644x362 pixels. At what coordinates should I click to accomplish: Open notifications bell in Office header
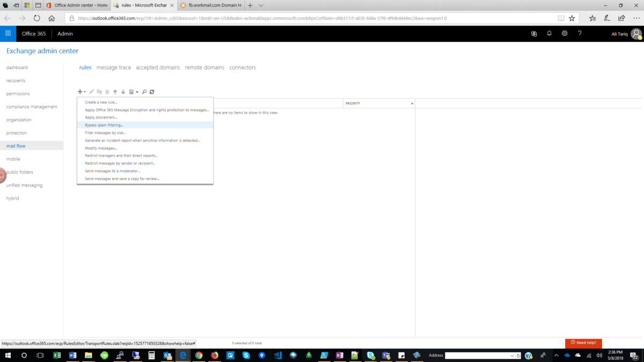pos(549,33)
